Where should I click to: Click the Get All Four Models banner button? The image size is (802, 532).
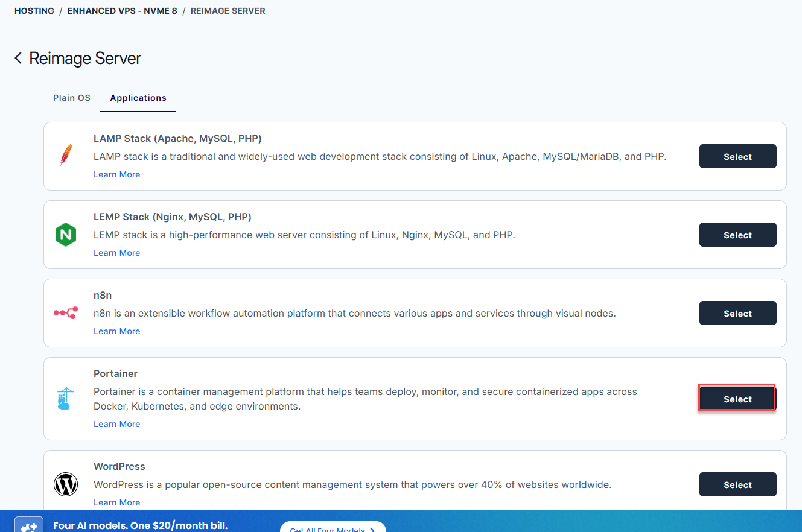[333, 527]
